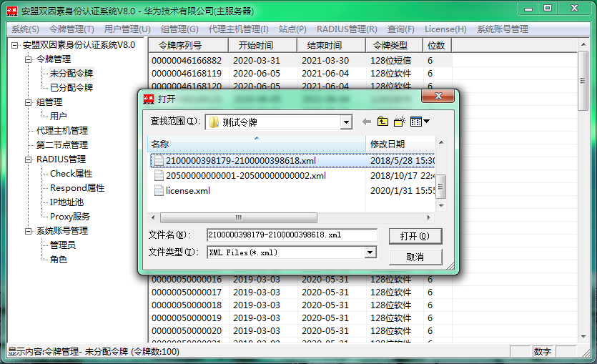Open the License(H) menu
This screenshot has width=597, height=364.
click(445, 29)
